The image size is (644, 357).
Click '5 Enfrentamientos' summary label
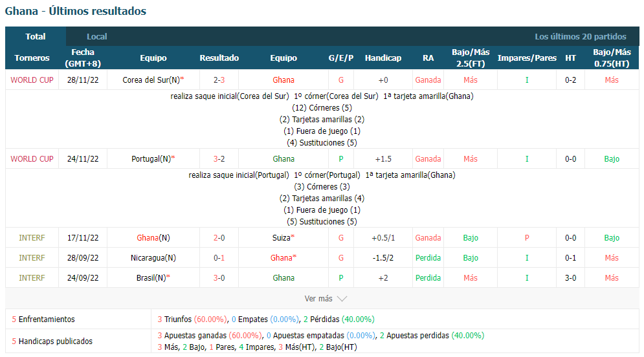click(x=43, y=319)
